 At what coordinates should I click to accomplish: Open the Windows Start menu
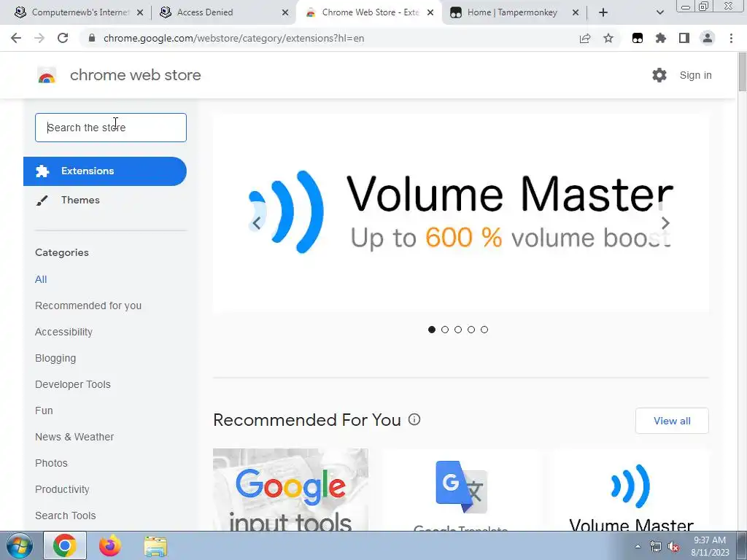(x=19, y=545)
